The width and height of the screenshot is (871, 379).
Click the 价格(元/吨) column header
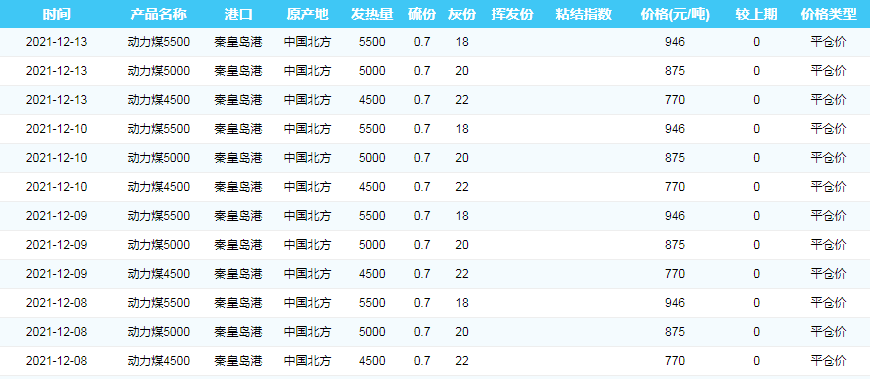tap(675, 14)
